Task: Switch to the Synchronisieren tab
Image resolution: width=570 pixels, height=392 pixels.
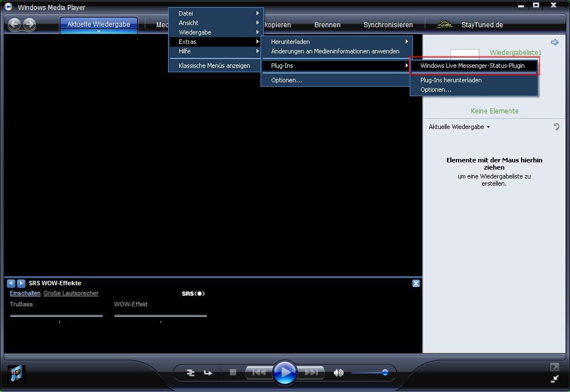Action: click(388, 24)
